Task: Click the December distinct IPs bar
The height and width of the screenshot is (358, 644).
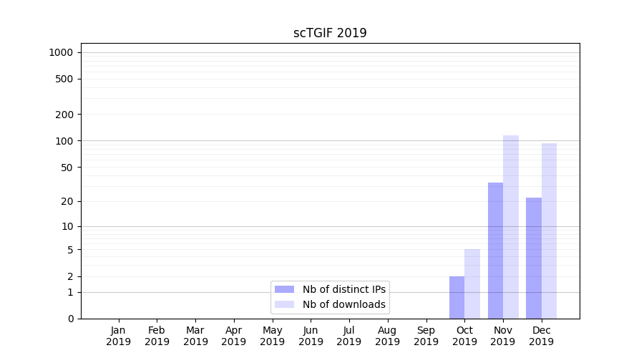Action: point(534,258)
